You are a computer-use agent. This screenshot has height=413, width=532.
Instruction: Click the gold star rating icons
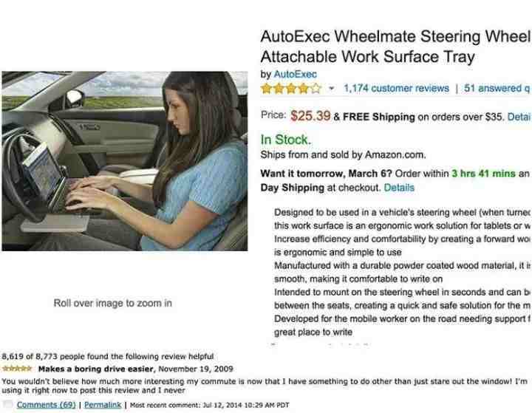point(291,89)
